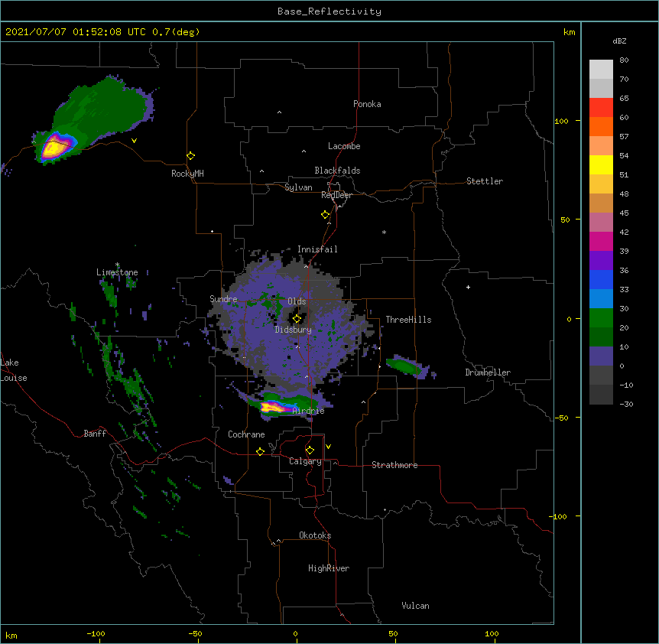Select the Blackfalds city label
This screenshot has height=644, width=659.
[337, 171]
